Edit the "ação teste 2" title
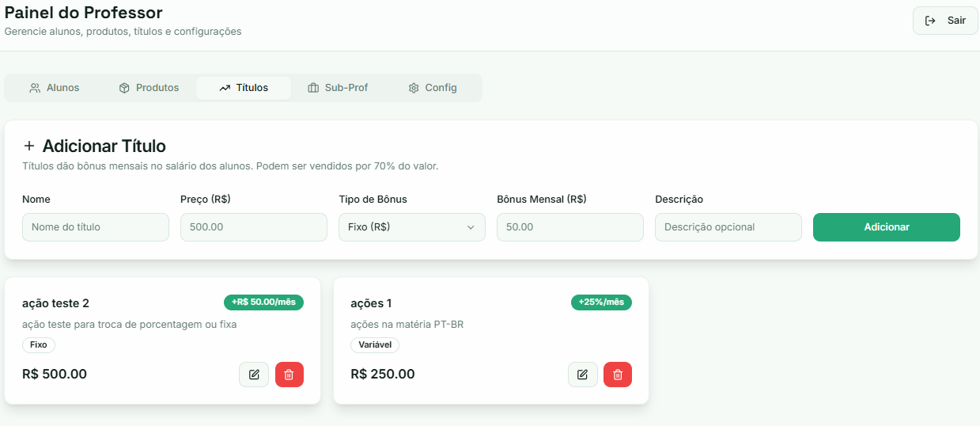The image size is (980, 426). pos(254,375)
